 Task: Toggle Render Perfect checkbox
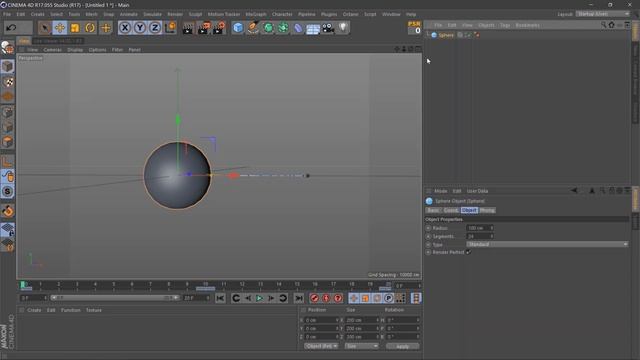pyautogui.click(x=469, y=252)
